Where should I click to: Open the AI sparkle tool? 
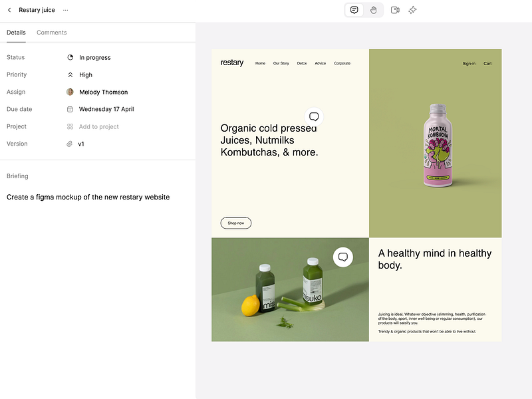(412, 10)
